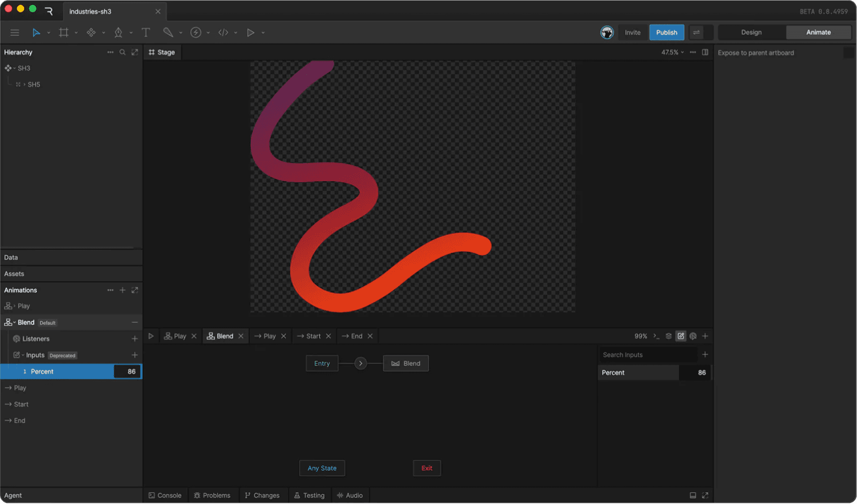
Task: Open the Console tab
Action: [x=165, y=495]
